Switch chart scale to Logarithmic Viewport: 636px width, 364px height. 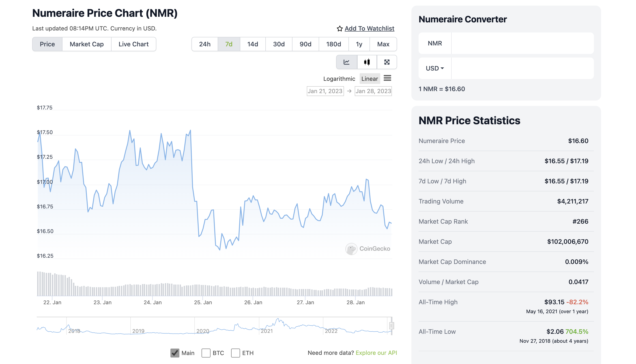tap(339, 79)
